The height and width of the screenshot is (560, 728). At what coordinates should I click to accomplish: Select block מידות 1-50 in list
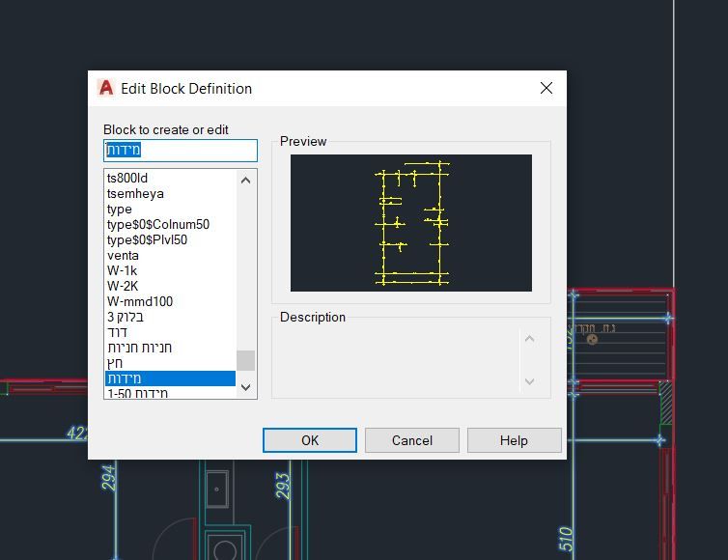[x=170, y=392]
